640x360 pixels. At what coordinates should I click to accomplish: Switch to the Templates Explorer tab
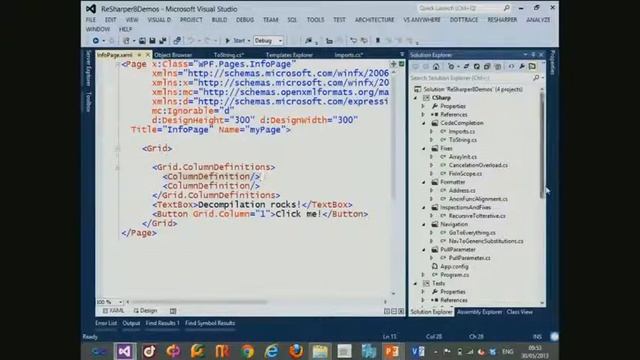pos(289,55)
